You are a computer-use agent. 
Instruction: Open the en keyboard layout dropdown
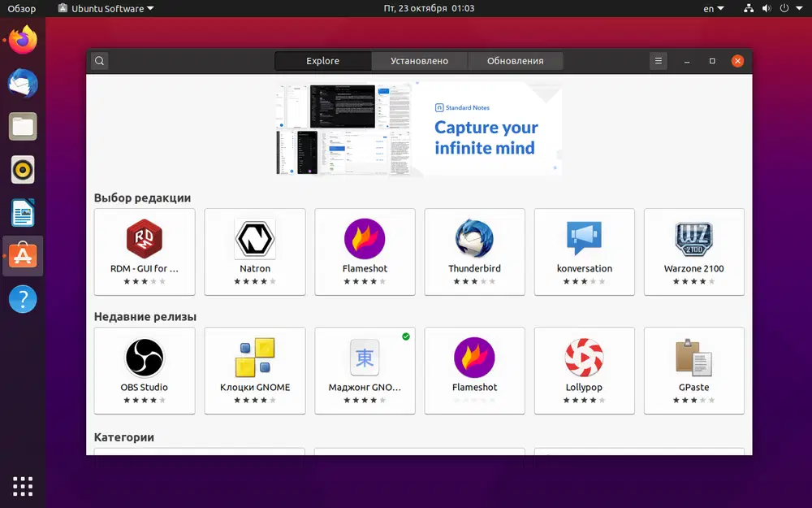(x=714, y=8)
